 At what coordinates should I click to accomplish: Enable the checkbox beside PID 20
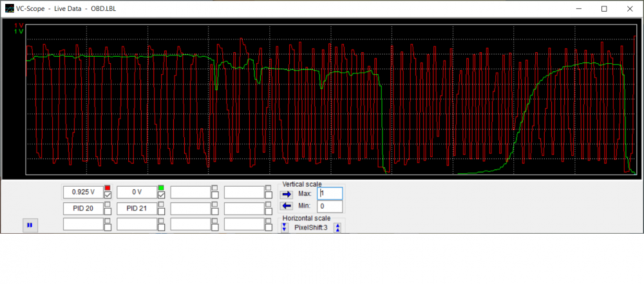pos(108,211)
